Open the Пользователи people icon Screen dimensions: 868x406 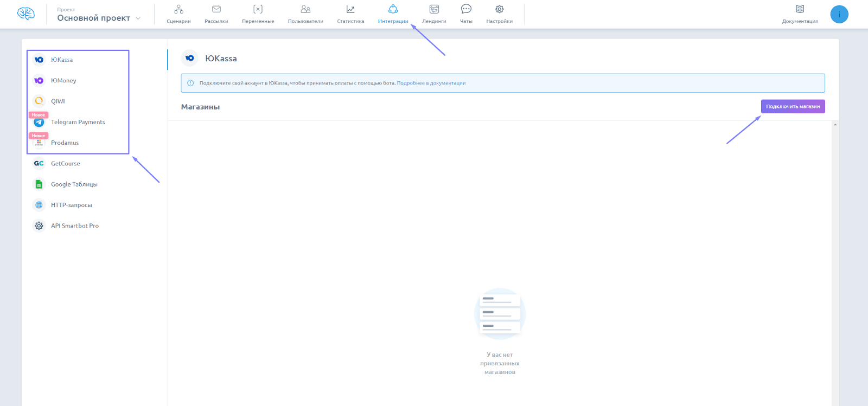pyautogui.click(x=305, y=9)
